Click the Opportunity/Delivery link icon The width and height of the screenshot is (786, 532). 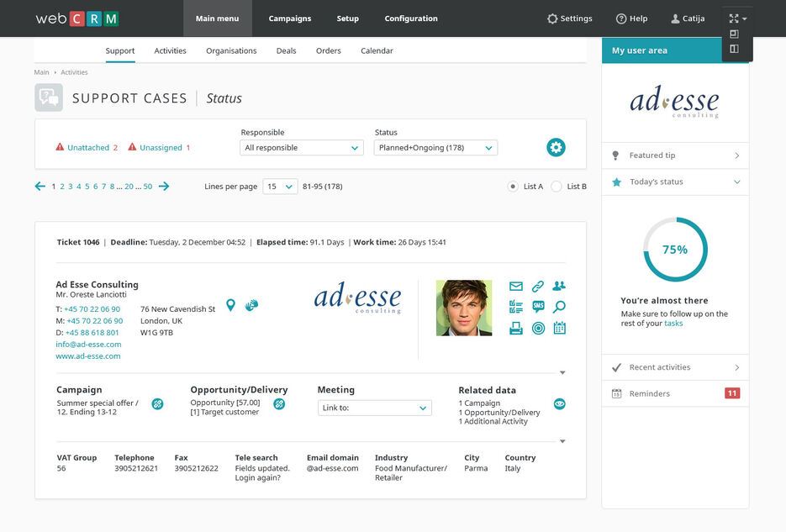(x=279, y=403)
